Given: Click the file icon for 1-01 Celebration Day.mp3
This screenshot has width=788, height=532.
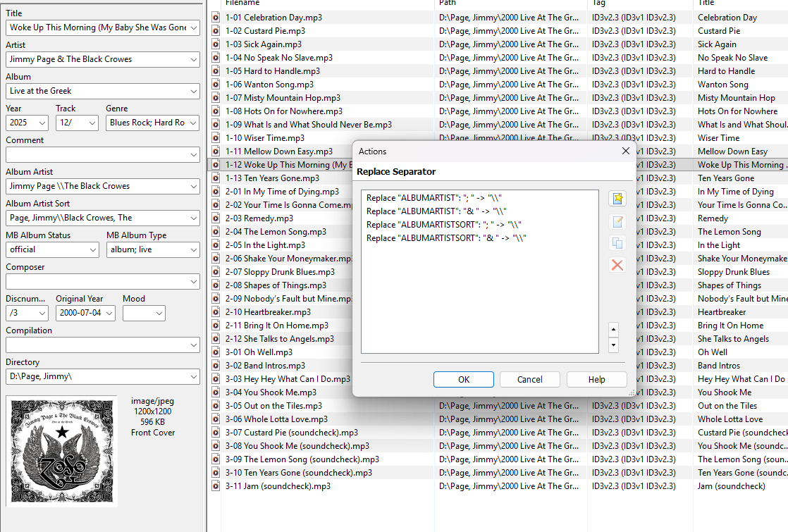Looking at the screenshot, I should click(216, 18).
